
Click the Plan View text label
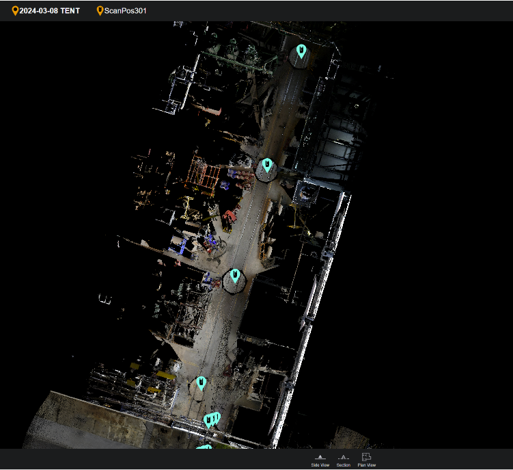[x=366, y=465]
